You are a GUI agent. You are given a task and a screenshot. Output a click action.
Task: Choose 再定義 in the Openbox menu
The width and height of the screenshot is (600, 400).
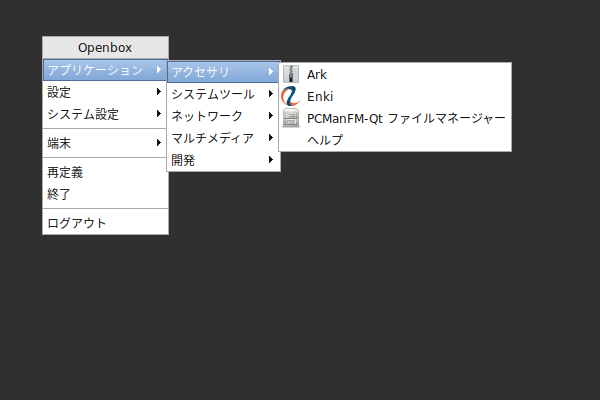click(105, 172)
